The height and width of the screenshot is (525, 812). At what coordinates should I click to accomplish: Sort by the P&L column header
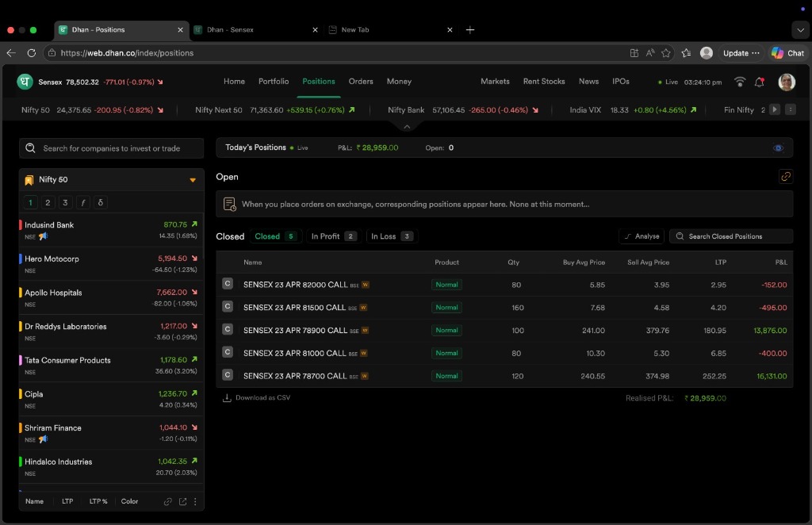click(781, 262)
